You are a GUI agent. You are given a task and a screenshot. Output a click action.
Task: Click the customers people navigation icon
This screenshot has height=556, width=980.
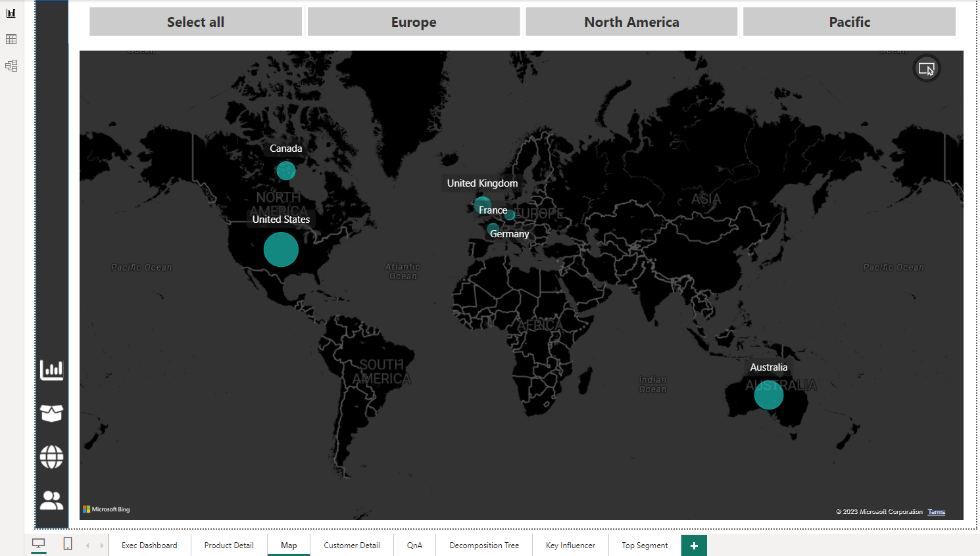(x=51, y=500)
